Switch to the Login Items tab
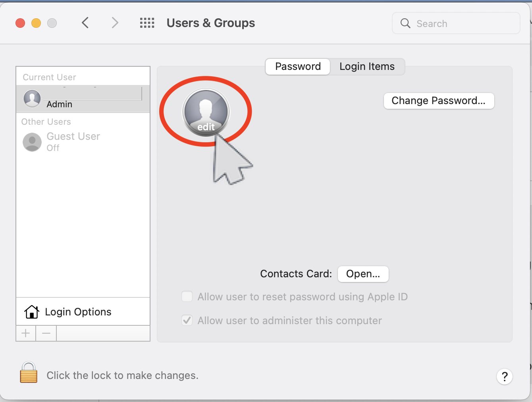The width and height of the screenshot is (532, 402). (x=367, y=66)
